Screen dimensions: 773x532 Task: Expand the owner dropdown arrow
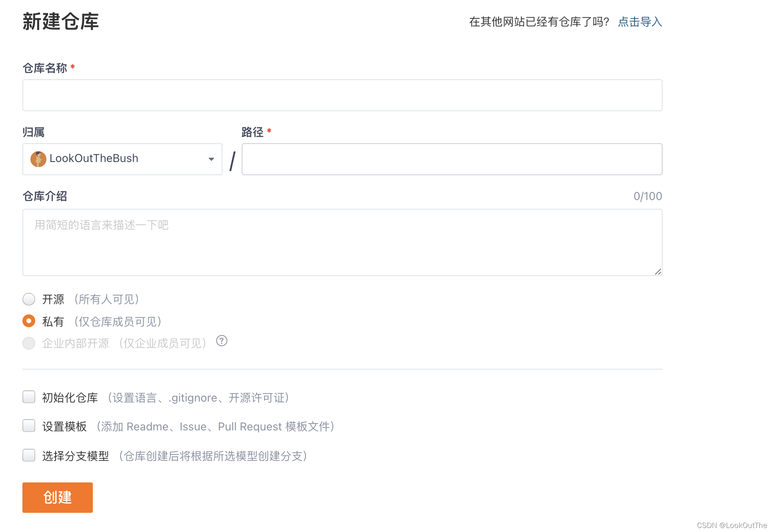coord(211,159)
